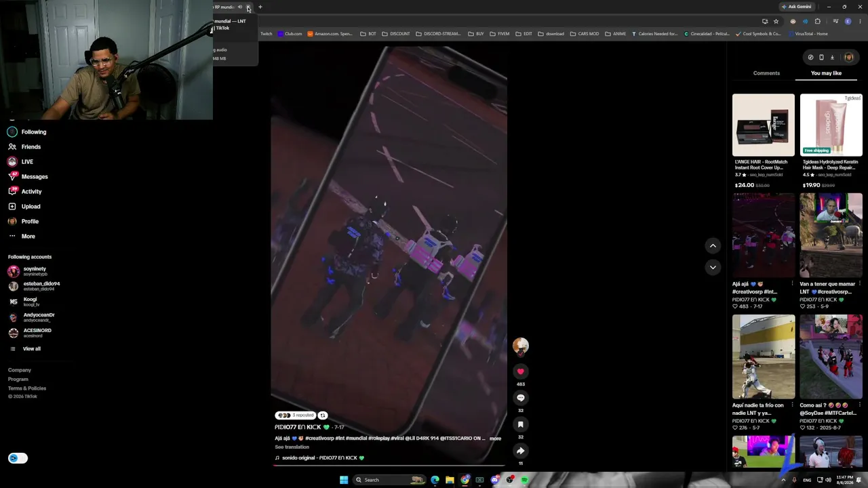868x488 pixels.
Task: Click the Ask Gemini button
Action: click(x=796, y=7)
